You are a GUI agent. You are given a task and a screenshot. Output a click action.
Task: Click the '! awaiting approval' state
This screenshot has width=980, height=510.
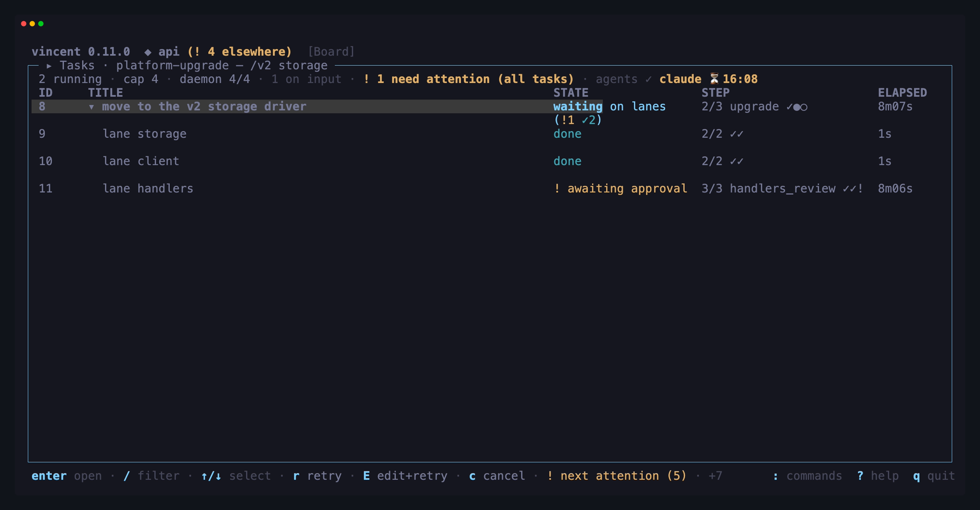coord(620,188)
